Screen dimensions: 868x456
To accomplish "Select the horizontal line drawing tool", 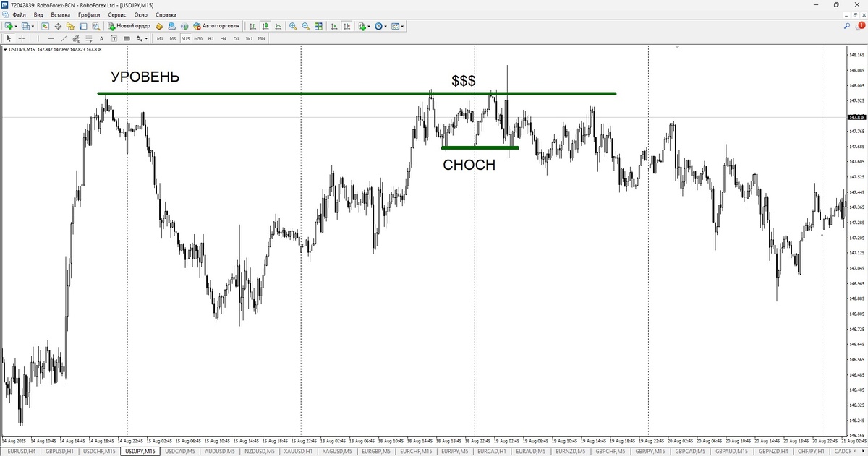I will point(51,38).
